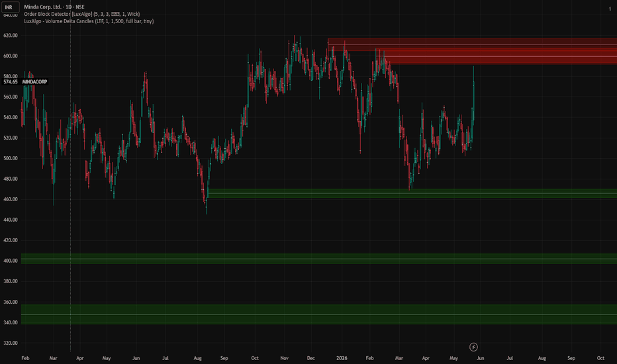Click the 500.00 price scale label
This screenshot has height=364, width=617.
(x=11, y=158)
